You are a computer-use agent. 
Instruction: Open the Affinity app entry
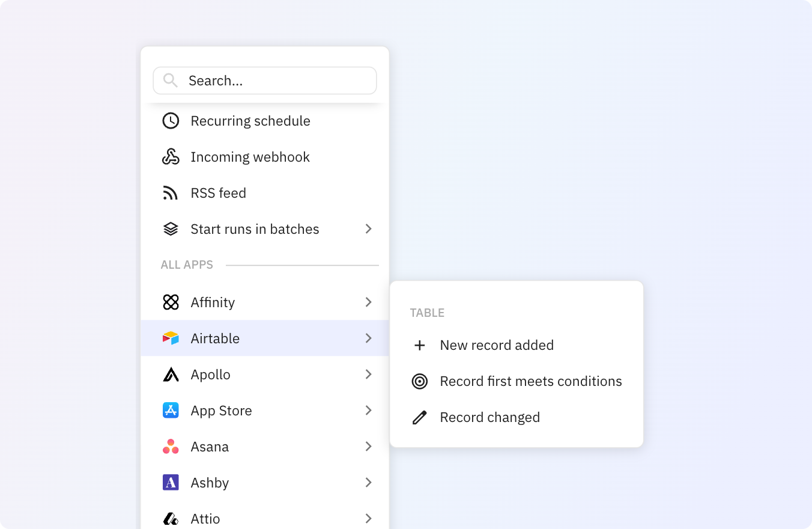click(x=265, y=302)
